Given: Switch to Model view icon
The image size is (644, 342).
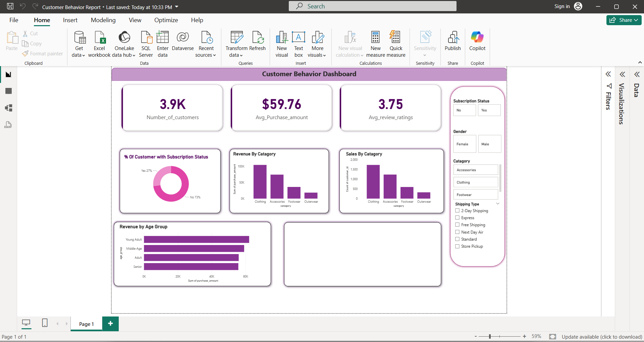Looking at the screenshot, I should [x=8, y=108].
